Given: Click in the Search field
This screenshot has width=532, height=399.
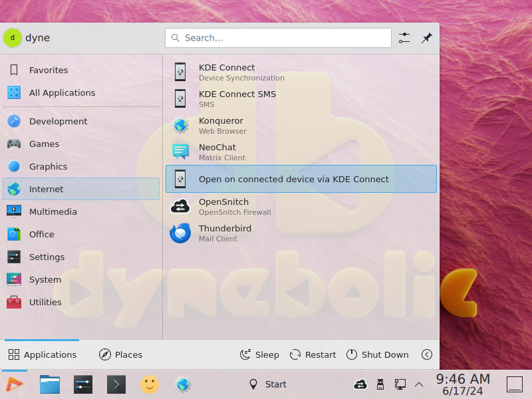Looking at the screenshot, I should pyautogui.click(x=278, y=38).
